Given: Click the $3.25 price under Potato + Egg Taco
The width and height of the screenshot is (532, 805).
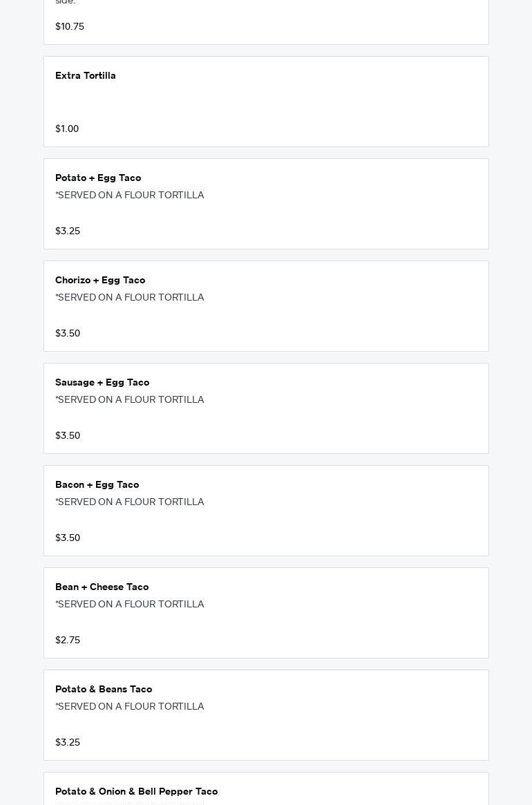Looking at the screenshot, I should pos(68,231).
